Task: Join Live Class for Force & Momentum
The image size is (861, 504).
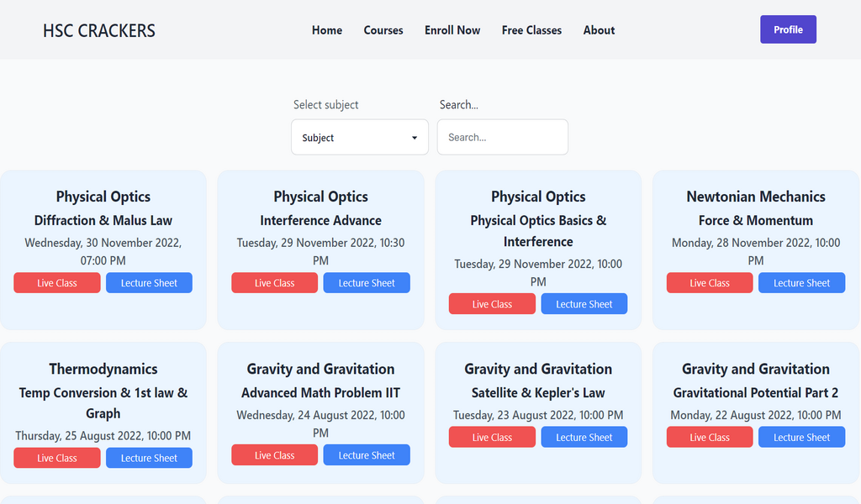Action: [x=710, y=283]
